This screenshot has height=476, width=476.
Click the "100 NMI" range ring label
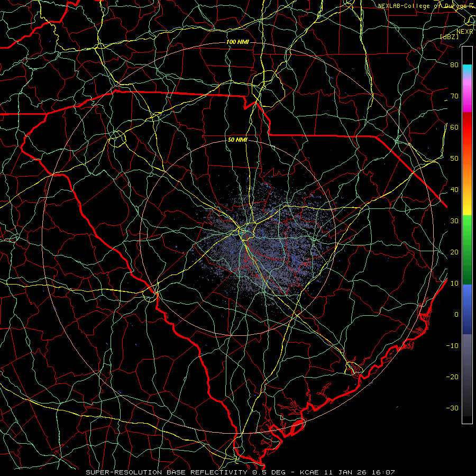pos(237,42)
